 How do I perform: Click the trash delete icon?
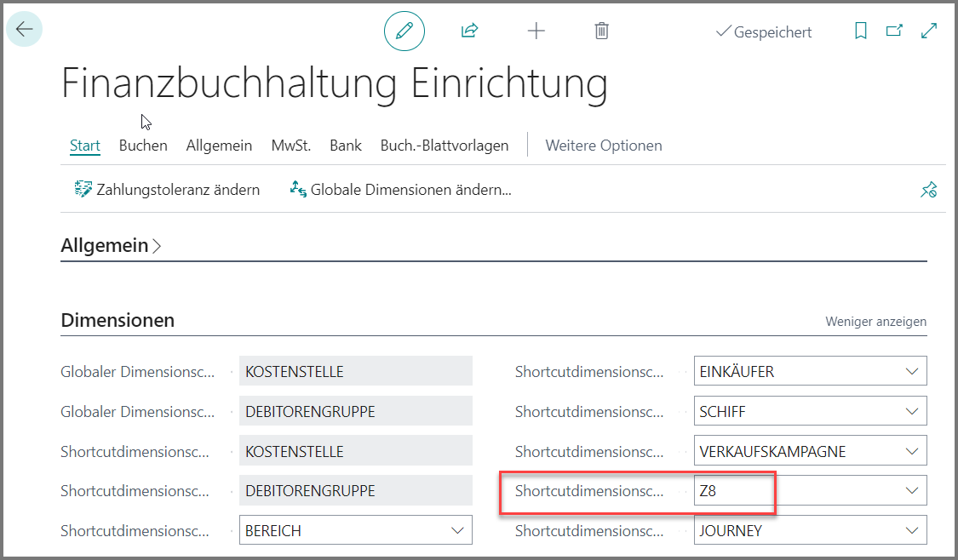[602, 31]
